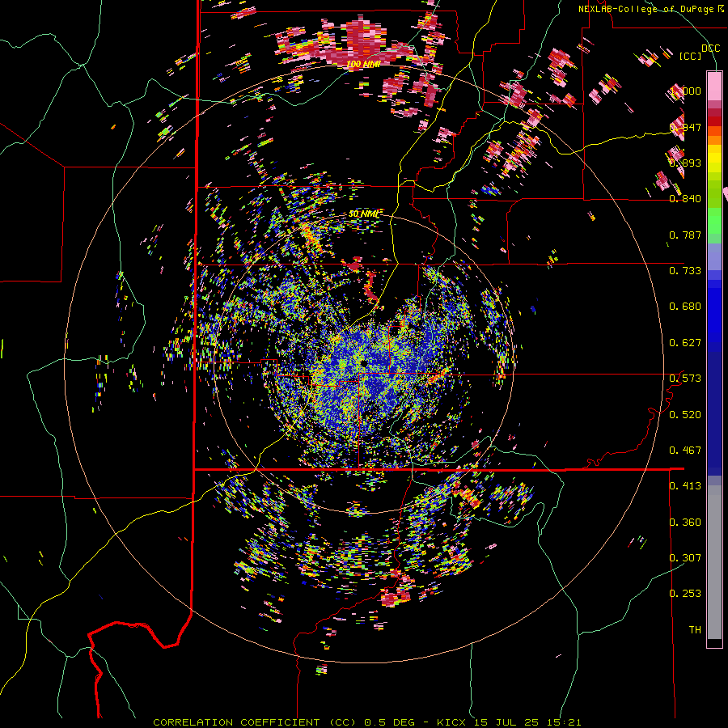728x728 pixels.
Task: Click the 0.5 DEG elevation text
Action: (x=389, y=722)
